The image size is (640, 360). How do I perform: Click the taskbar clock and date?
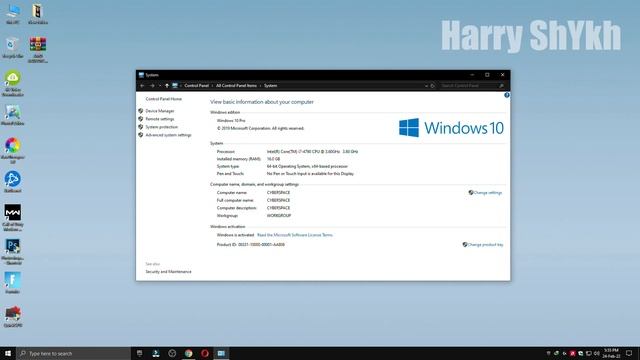[x=611, y=353]
